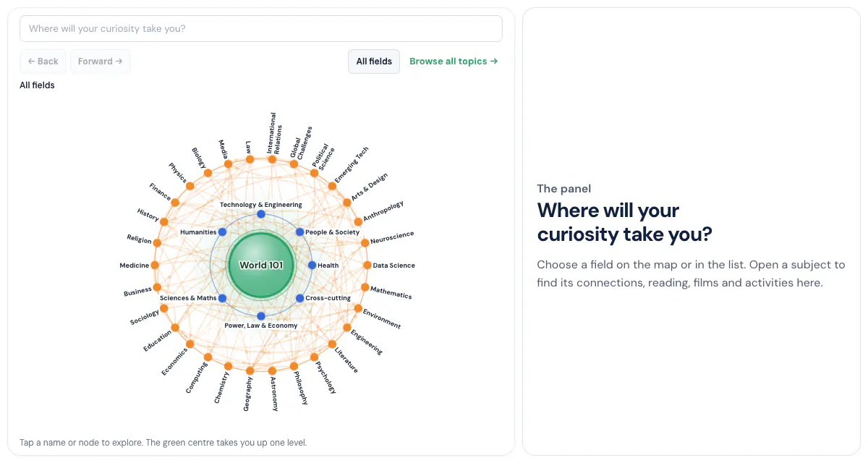Screen dimensions: 868x463
Task: Click the Forward navigation button
Action: pos(101,61)
